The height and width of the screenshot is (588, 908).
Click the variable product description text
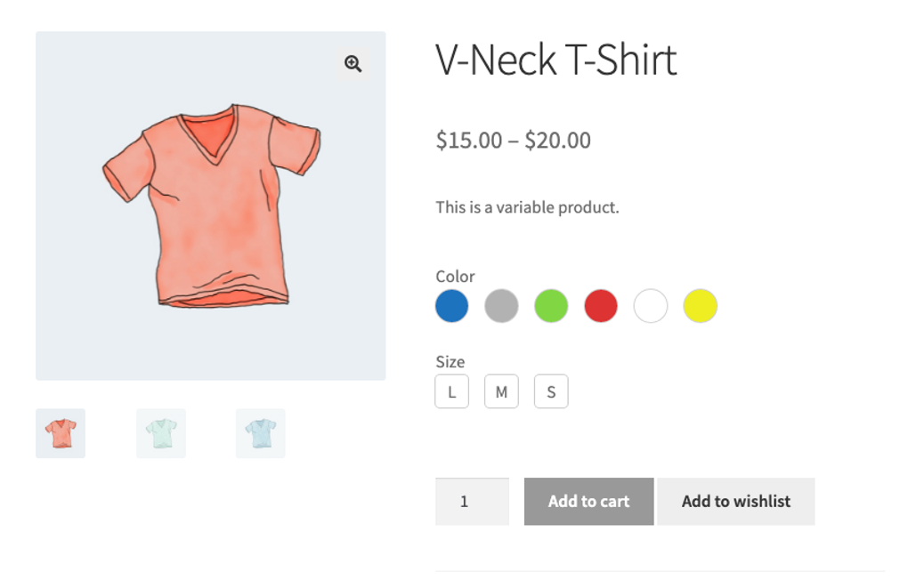pos(527,207)
